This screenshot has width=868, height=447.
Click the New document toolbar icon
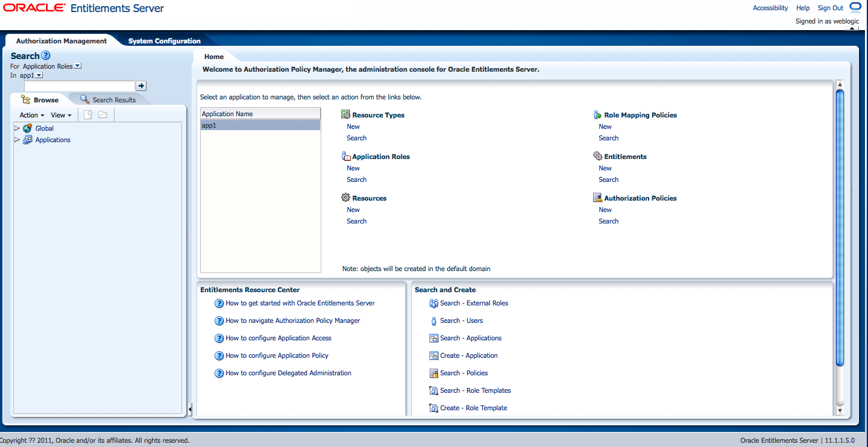[x=88, y=114]
